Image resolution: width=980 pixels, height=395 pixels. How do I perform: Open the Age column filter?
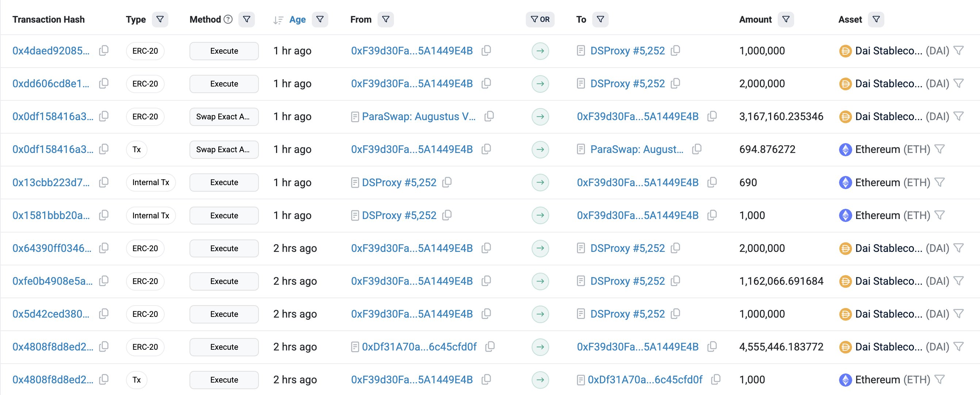click(320, 19)
